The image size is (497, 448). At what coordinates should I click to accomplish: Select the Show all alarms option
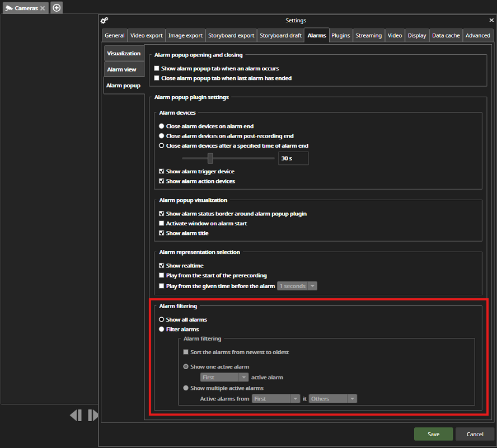click(162, 319)
